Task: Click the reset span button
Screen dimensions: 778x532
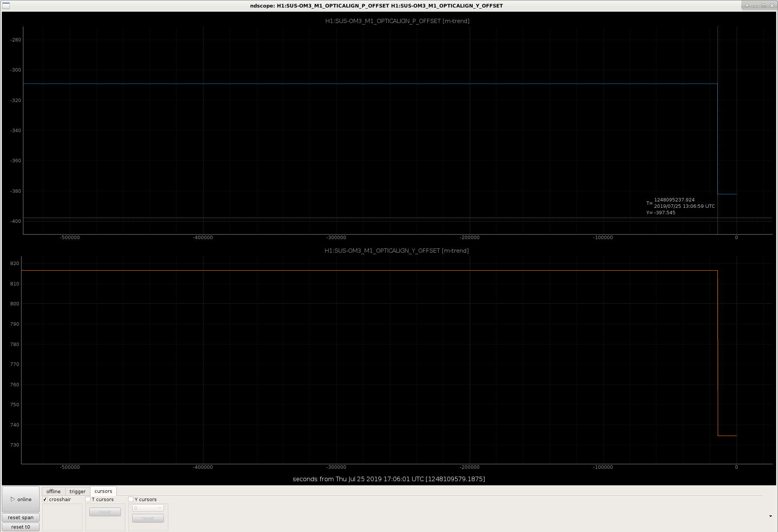Action: pos(21,517)
